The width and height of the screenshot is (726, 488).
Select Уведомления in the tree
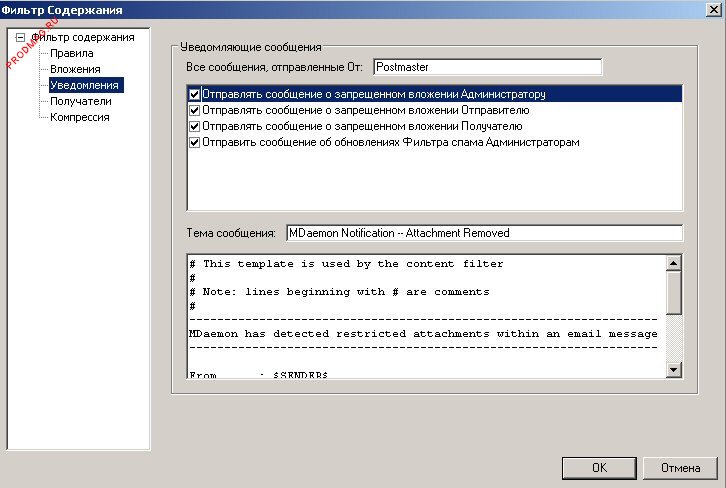coord(85,85)
